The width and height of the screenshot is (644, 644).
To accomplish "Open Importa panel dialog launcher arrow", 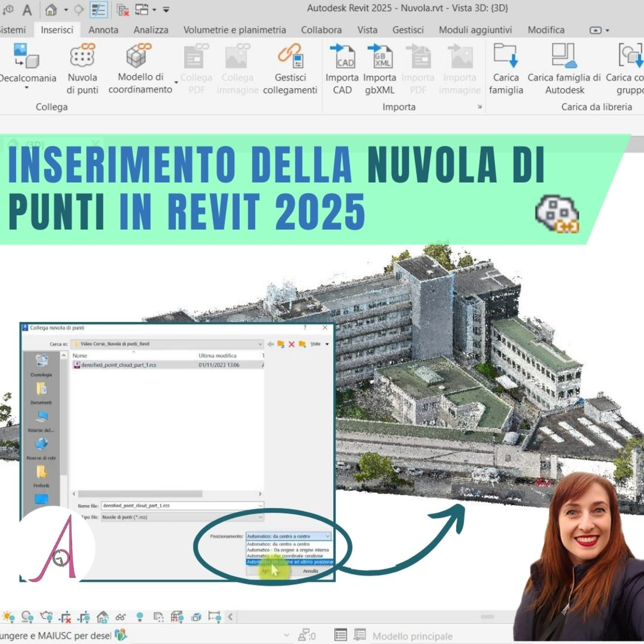I will (x=480, y=107).
